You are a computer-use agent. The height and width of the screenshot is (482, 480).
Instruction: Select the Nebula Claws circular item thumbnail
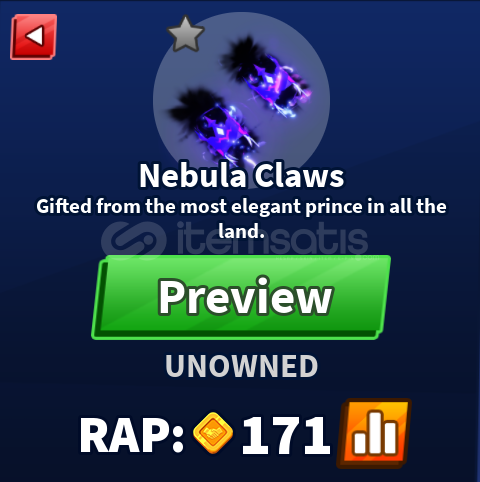(x=241, y=100)
